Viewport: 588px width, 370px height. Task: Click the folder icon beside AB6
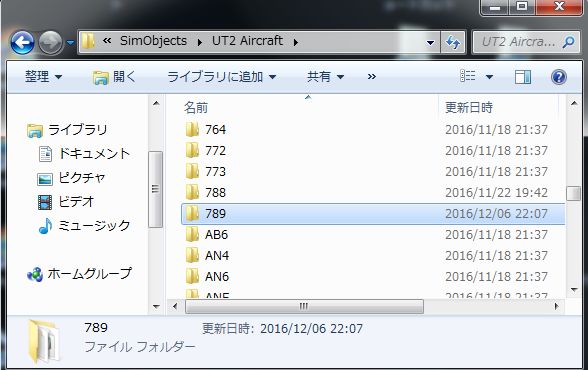(192, 234)
